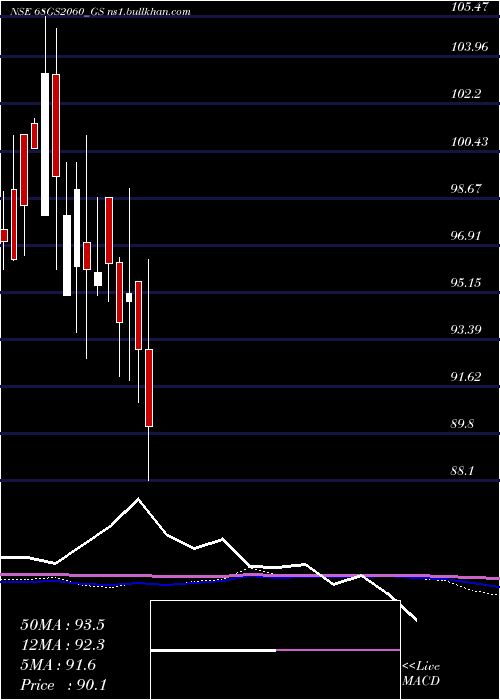This screenshot has height=700, width=500.
Task: Click the 50MA : 93.5 readout
Action: pyautogui.click(x=63, y=625)
